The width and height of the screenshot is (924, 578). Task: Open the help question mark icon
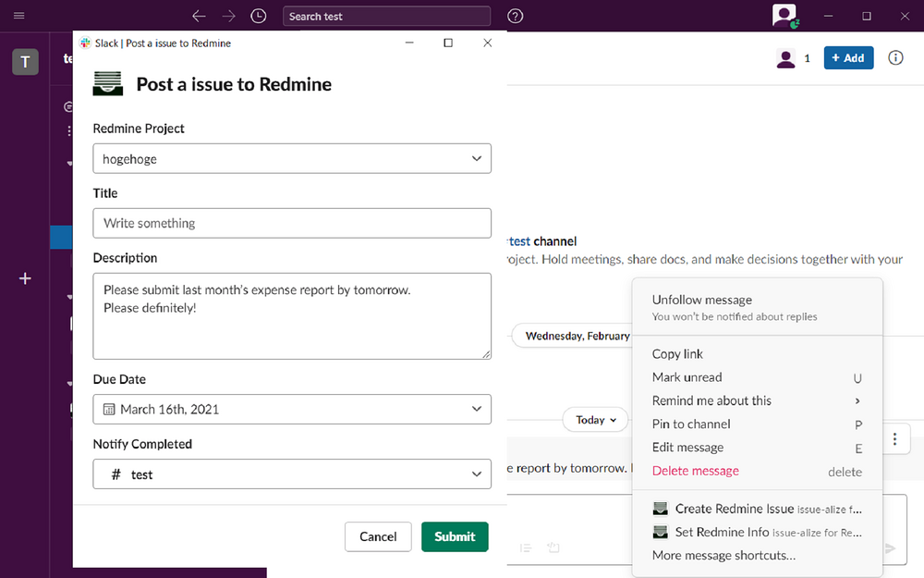[515, 16]
